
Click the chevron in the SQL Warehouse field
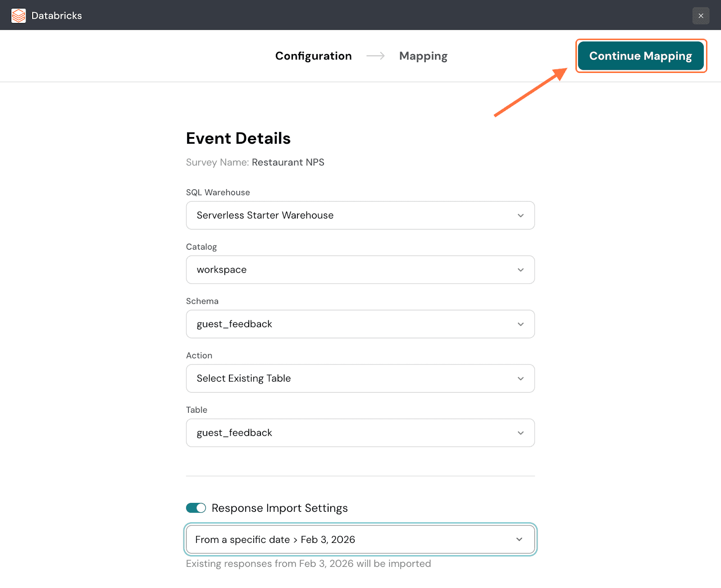coord(520,216)
